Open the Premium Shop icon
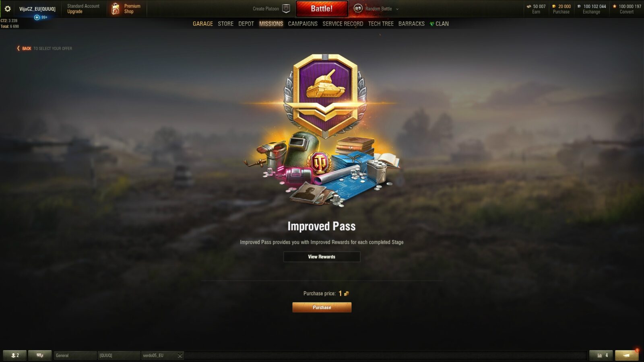Viewport: 644px width, 362px height. (116, 8)
